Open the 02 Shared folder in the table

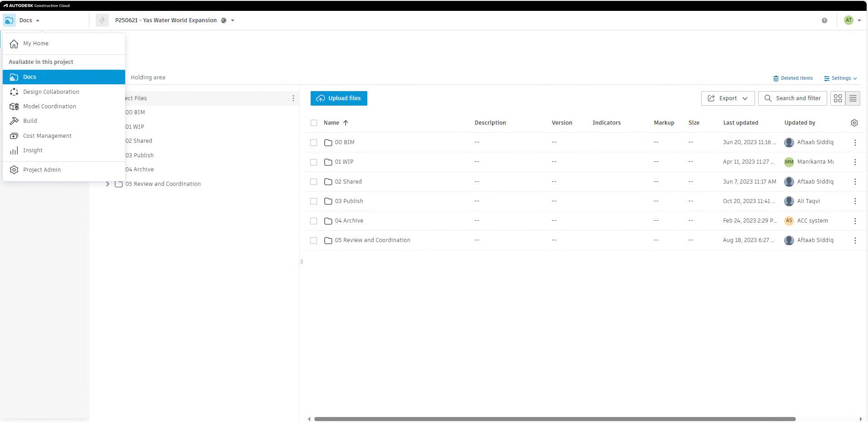coord(348,182)
